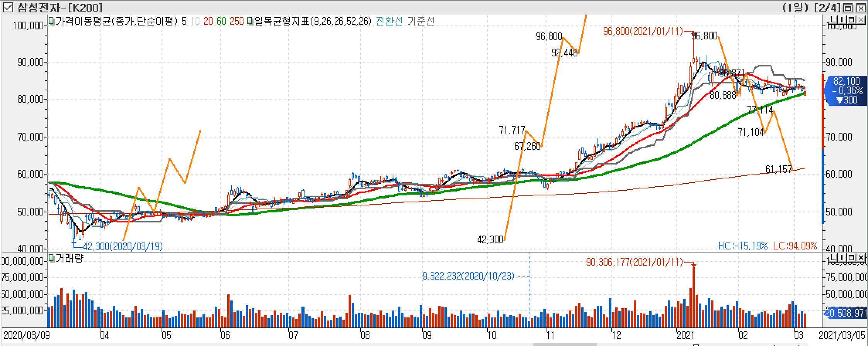Click the 08 month marker on time axis
The image size is (868, 346).
point(365,334)
